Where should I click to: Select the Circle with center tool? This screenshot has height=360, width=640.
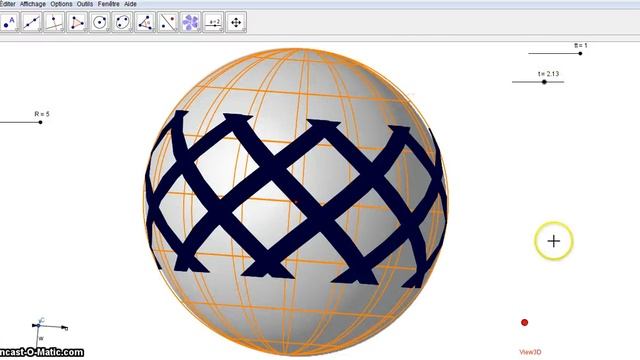coord(100,22)
